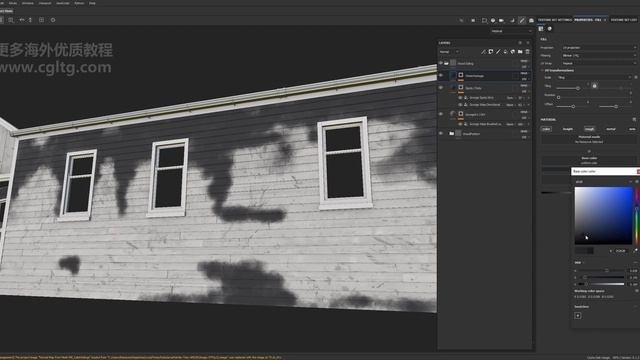The height and width of the screenshot is (360, 640).
Task: Open Wood Siding layer blend mode dropdown
Action: point(524,61)
